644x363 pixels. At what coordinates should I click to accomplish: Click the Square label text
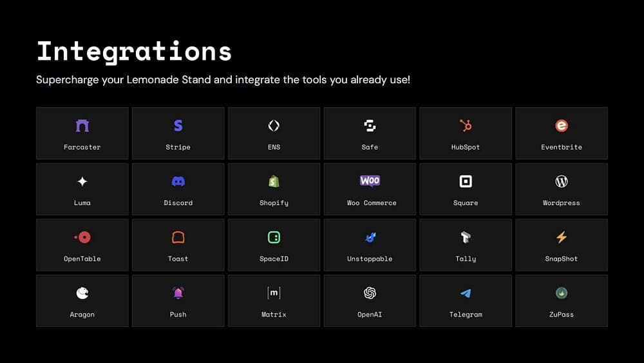coord(466,203)
